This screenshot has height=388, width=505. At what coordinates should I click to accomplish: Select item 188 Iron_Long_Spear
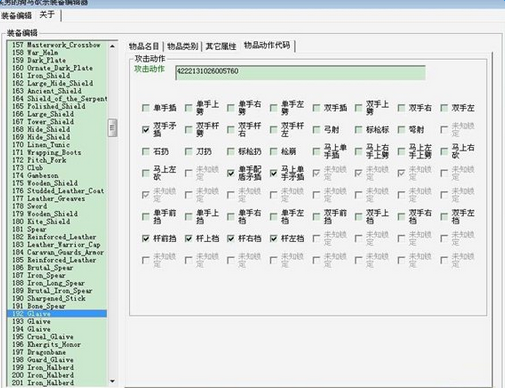[x=57, y=283]
